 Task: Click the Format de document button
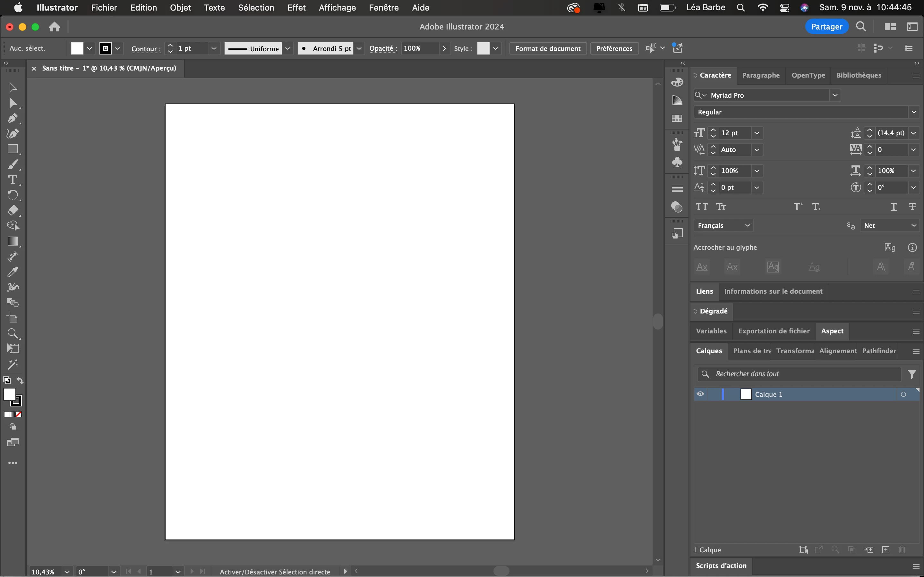548,48
